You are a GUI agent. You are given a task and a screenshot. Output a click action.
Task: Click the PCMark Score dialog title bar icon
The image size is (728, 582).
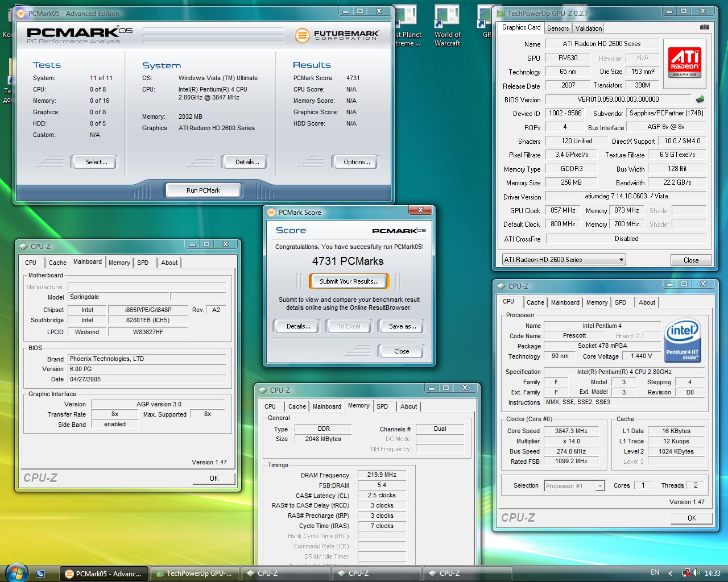click(x=271, y=212)
